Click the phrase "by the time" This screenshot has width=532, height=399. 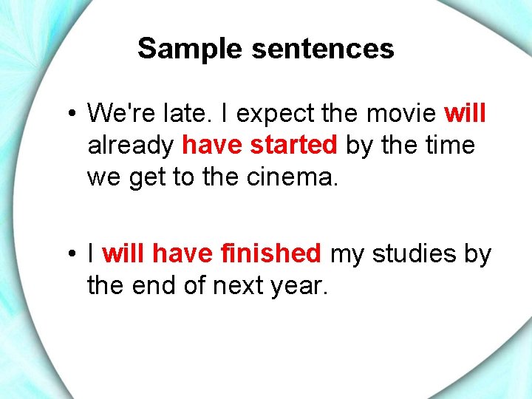409,146
